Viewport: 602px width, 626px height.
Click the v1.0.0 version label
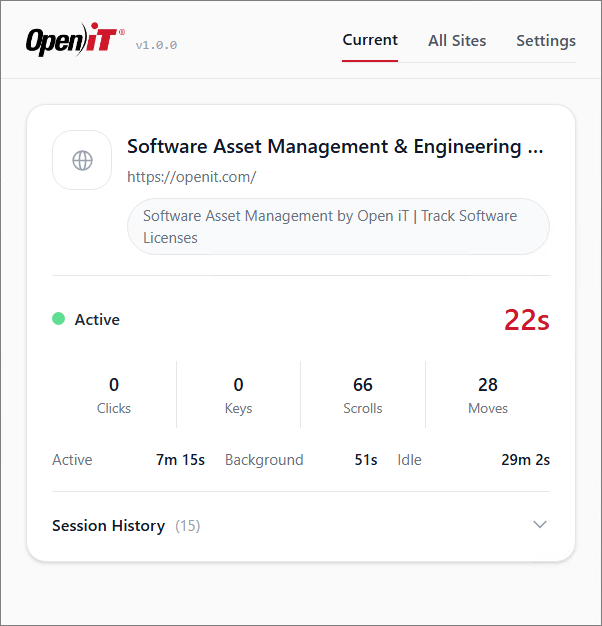pyautogui.click(x=156, y=45)
